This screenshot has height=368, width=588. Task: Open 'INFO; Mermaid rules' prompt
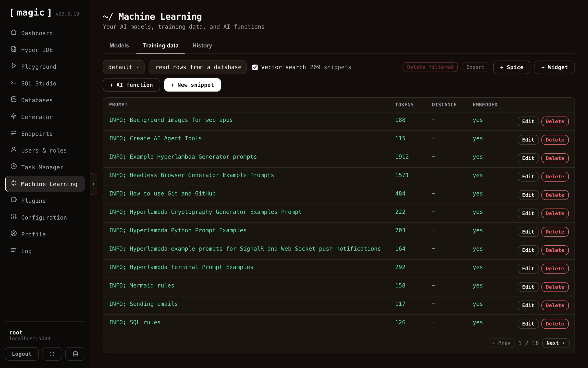(142, 286)
